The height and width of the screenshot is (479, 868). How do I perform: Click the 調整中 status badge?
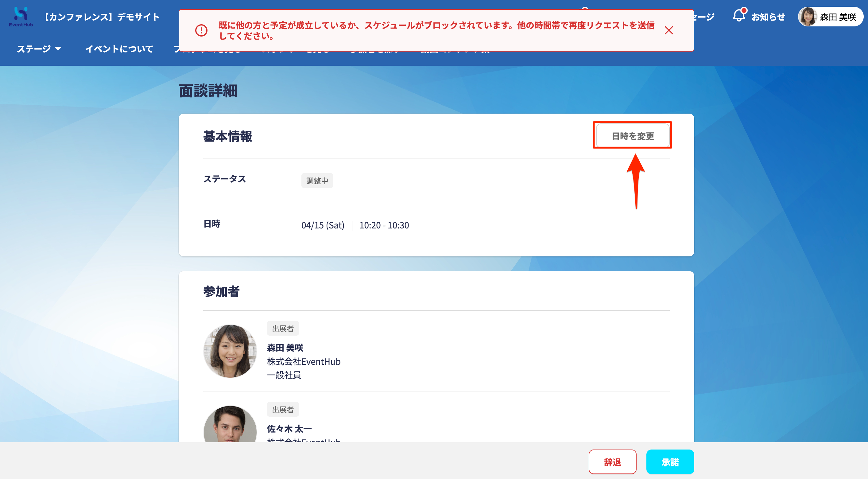coord(317,181)
